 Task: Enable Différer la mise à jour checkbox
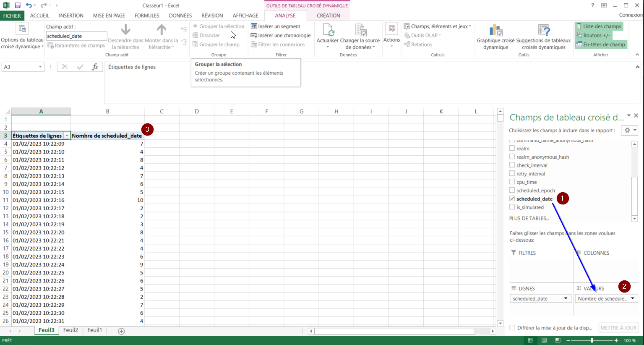pyautogui.click(x=512, y=328)
